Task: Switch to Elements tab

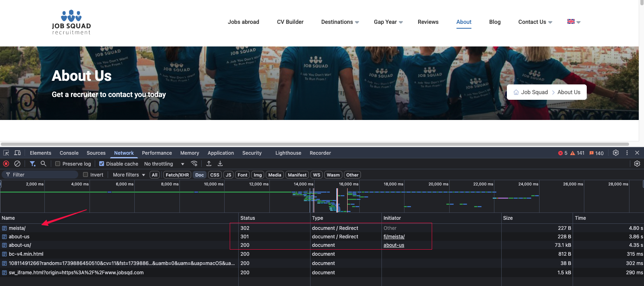Action: pyautogui.click(x=40, y=153)
